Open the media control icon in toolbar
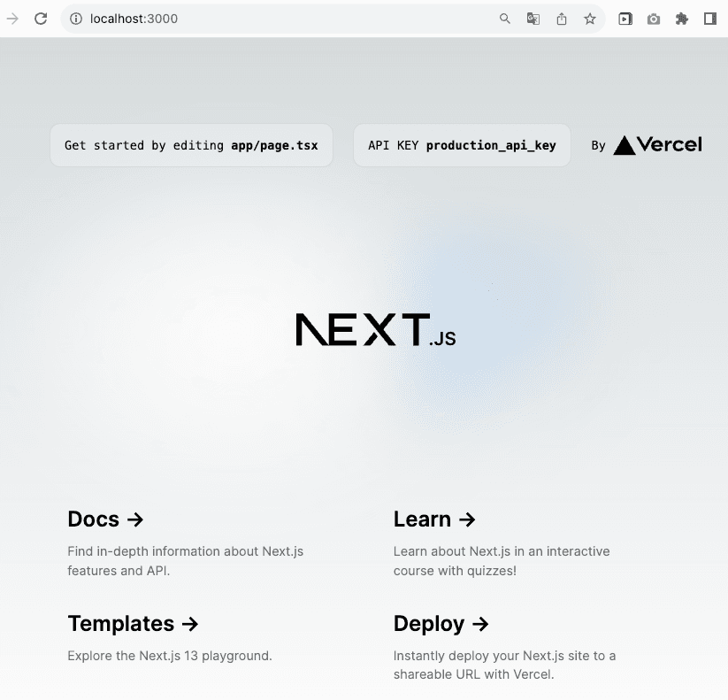 [625, 19]
